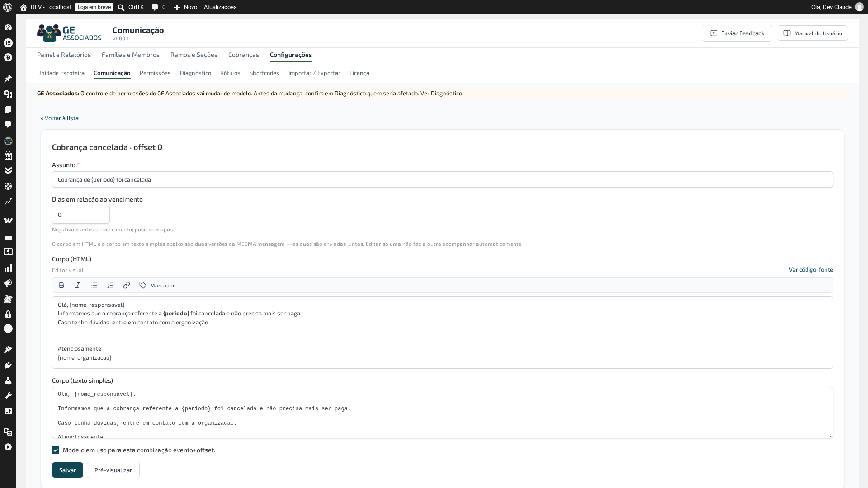This screenshot has height=488, width=868.
Task: Open the Dashboard gauge icon in sidebar
Action: tap(8, 28)
